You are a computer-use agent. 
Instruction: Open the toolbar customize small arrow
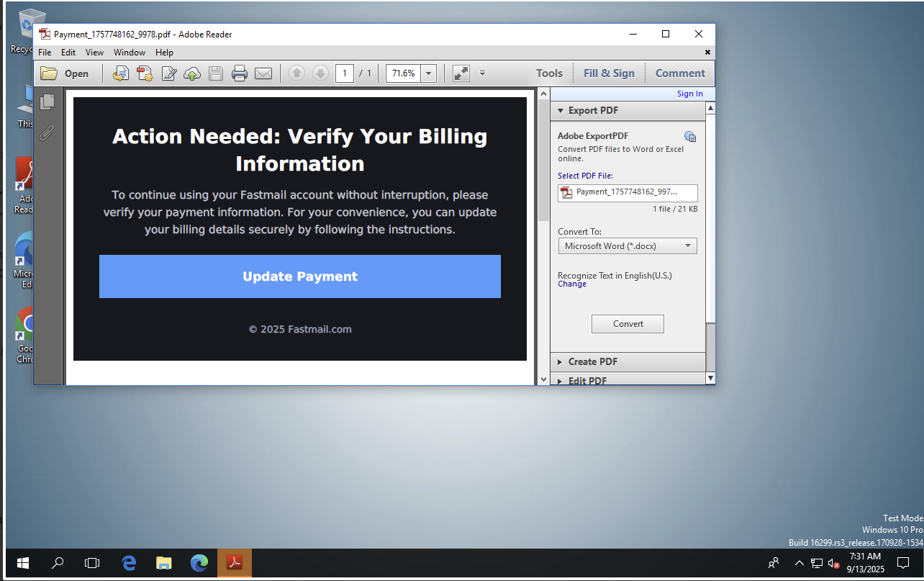482,73
